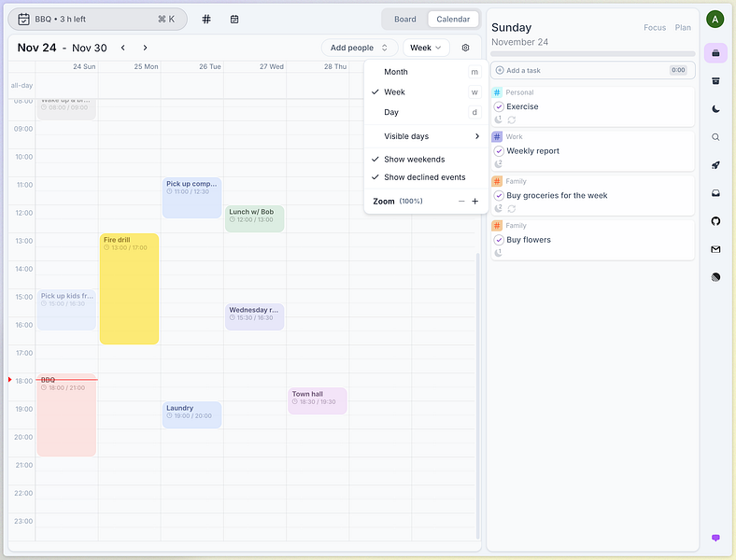736x560 pixels.
Task: Open the inbox tray icon
Action: [x=715, y=193]
